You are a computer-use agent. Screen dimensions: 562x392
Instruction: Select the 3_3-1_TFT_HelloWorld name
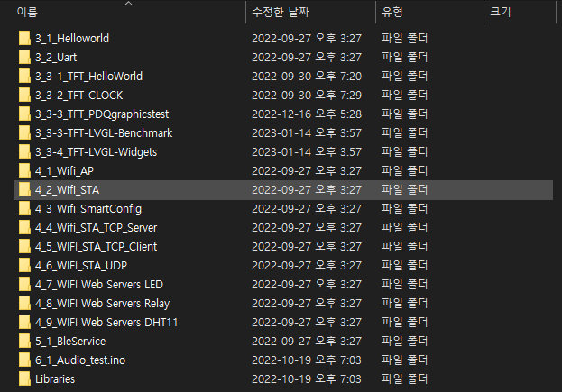89,77
